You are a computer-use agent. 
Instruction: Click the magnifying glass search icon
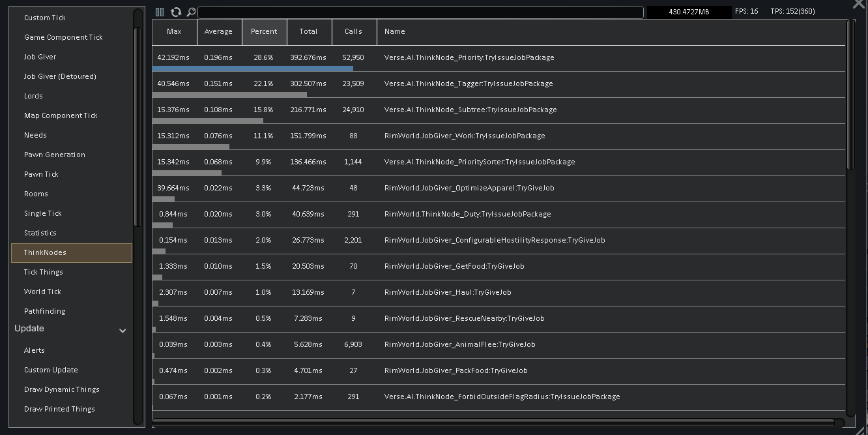pyautogui.click(x=191, y=12)
